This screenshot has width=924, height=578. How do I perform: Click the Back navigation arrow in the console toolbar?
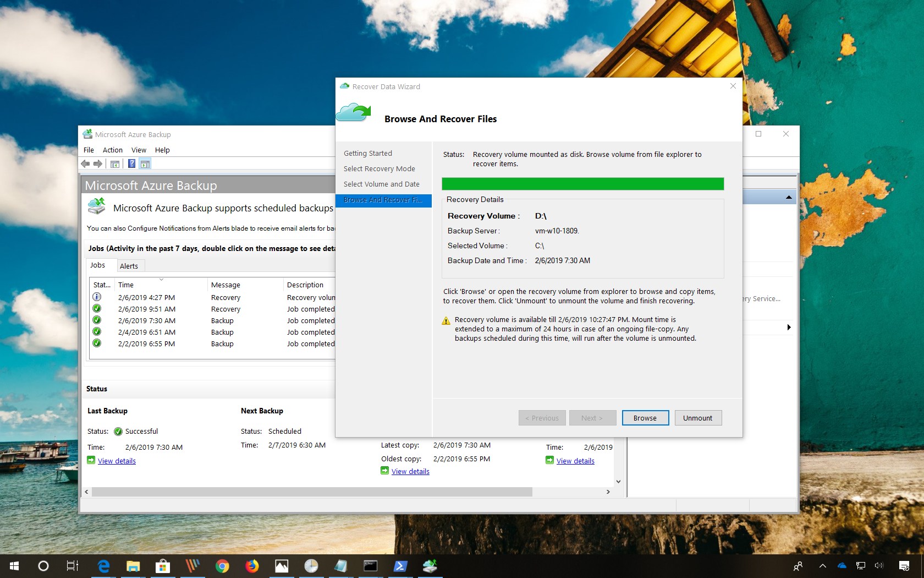[85, 163]
